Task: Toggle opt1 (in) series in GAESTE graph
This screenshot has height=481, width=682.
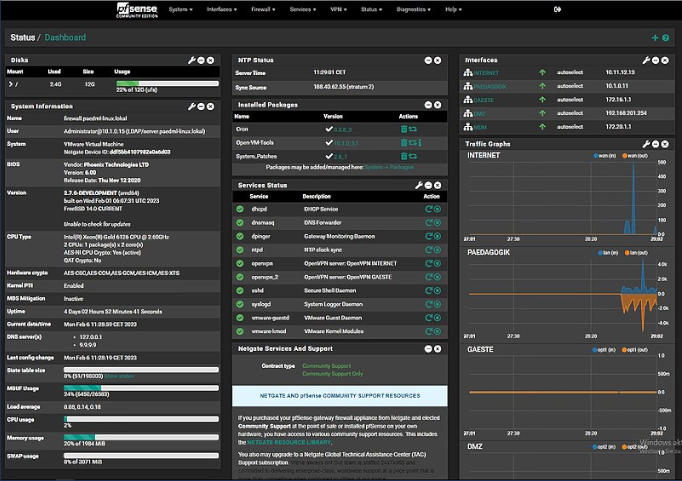Action: coord(604,350)
